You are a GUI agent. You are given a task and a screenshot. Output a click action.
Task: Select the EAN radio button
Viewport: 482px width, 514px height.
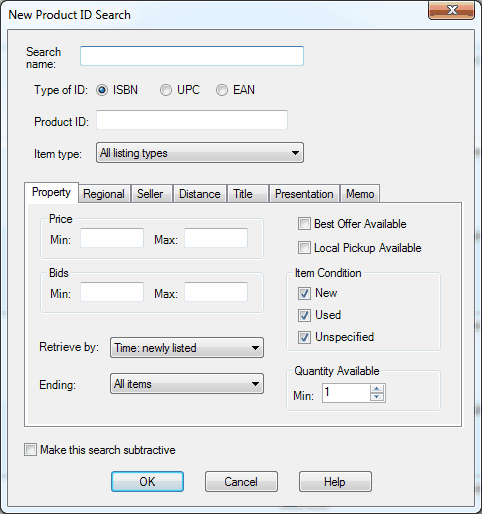pyautogui.click(x=222, y=90)
